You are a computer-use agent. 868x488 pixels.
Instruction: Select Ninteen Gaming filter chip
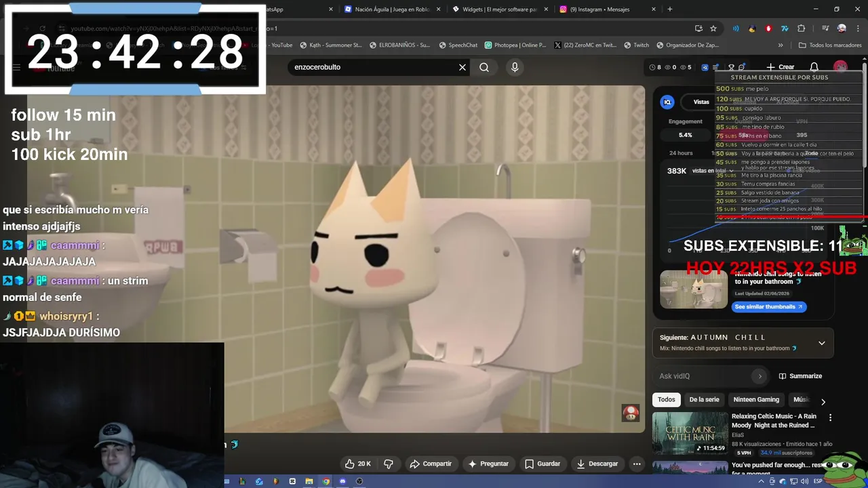tap(756, 399)
